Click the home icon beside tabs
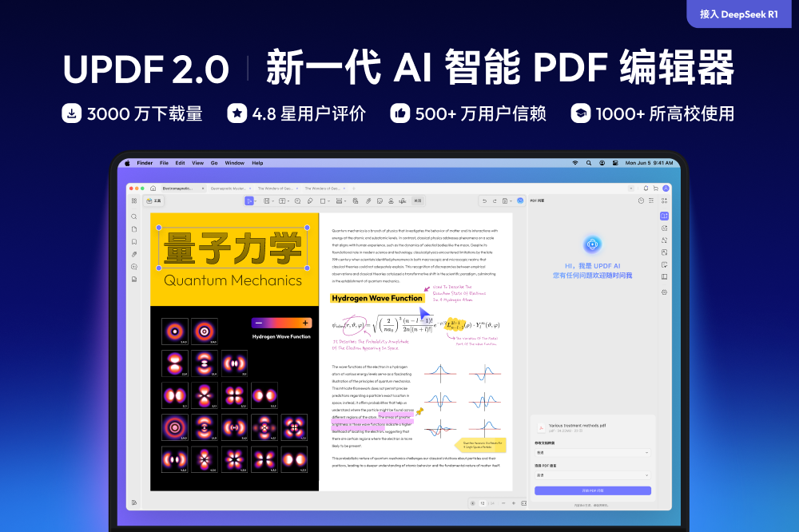799x532 pixels. tap(153, 188)
